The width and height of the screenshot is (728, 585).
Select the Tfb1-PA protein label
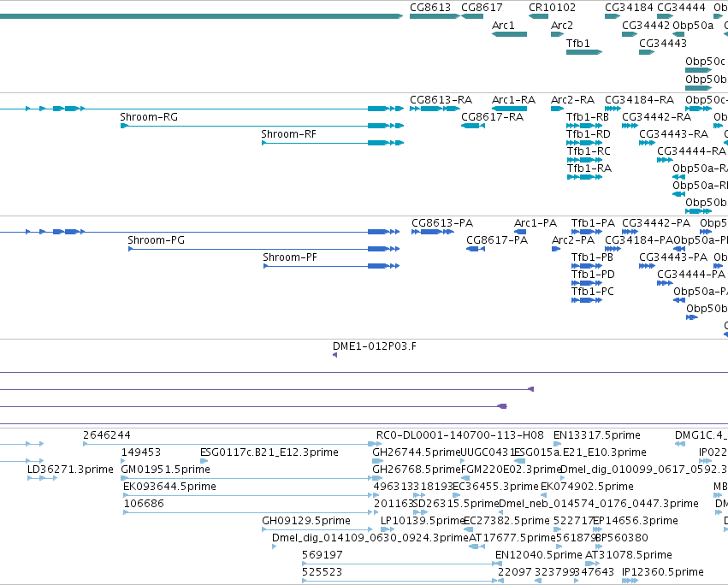[593, 223]
